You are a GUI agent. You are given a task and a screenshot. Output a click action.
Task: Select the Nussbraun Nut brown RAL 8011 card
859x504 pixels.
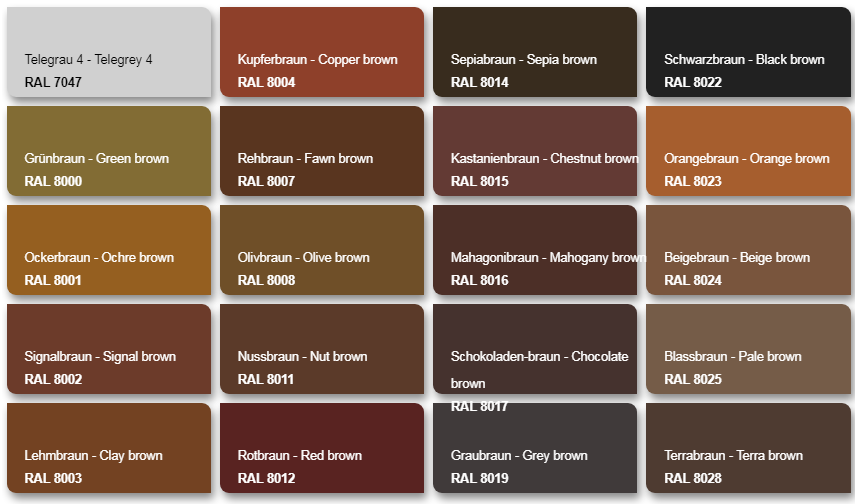pyautogui.click(x=322, y=350)
